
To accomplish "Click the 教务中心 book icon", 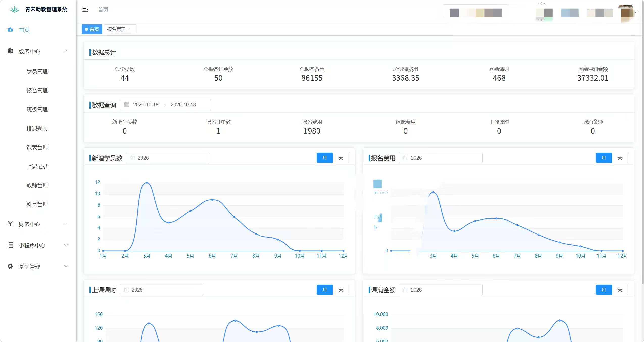I will tap(10, 51).
